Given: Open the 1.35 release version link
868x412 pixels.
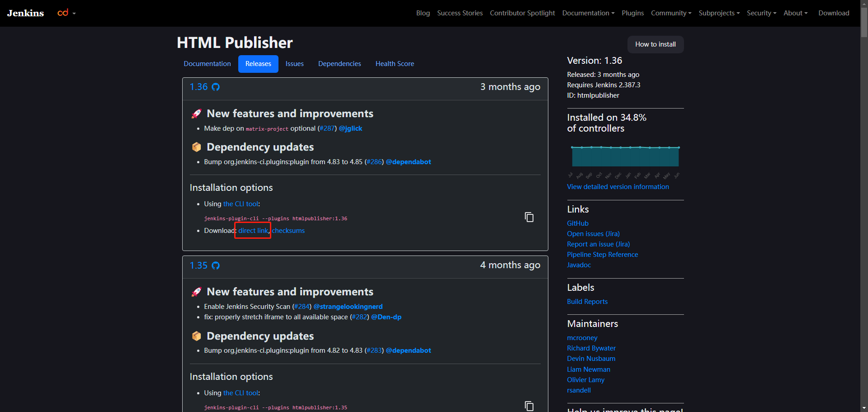Looking at the screenshot, I should tap(198, 265).
